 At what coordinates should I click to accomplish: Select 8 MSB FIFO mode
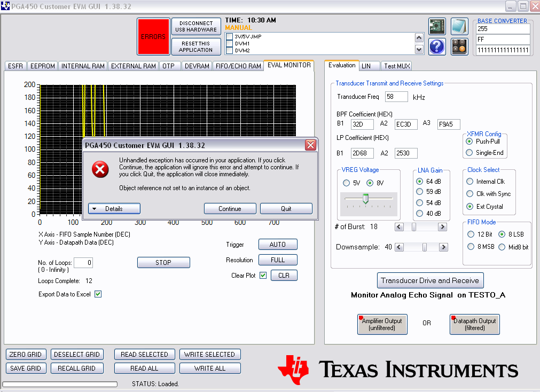click(x=471, y=247)
